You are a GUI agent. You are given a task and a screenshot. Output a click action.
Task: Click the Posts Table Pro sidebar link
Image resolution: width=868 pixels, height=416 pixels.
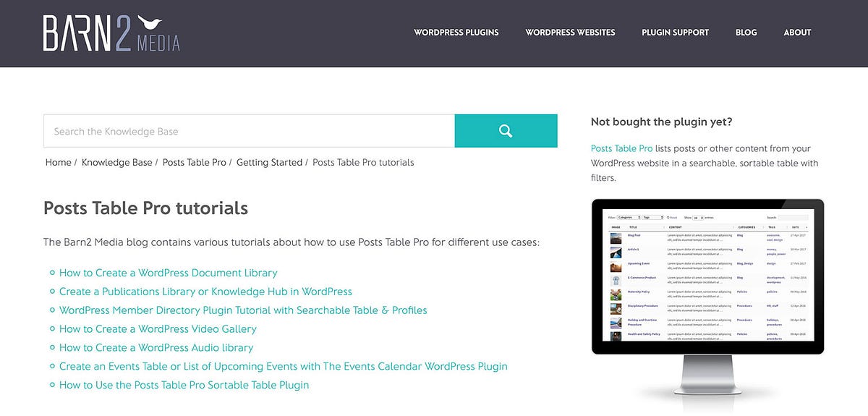pyautogui.click(x=621, y=148)
